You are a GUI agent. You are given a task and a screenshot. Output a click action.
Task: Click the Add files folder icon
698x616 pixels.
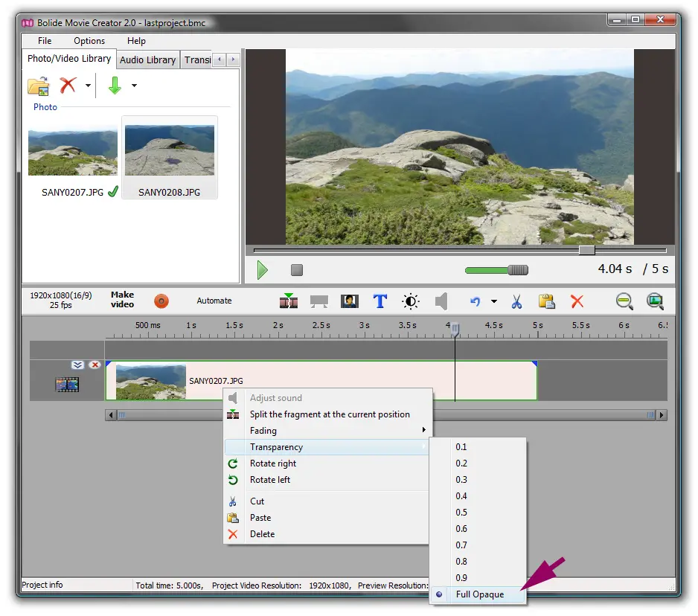38,86
